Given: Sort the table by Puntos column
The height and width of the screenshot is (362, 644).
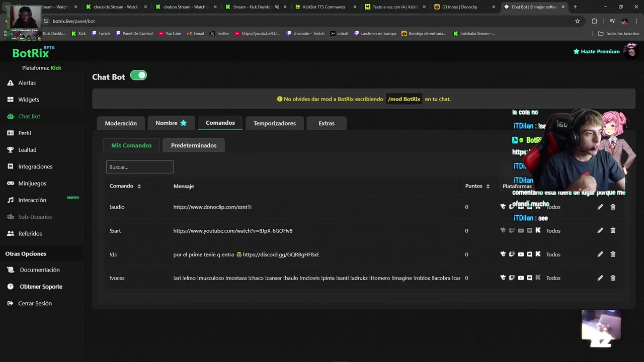Looking at the screenshot, I should 477,186.
